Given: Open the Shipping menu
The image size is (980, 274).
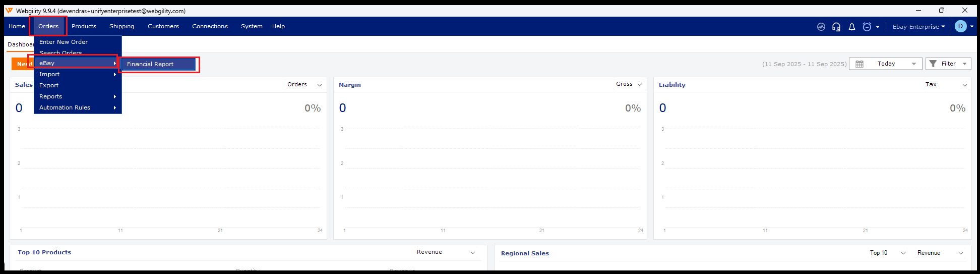Looking at the screenshot, I should 121,26.
